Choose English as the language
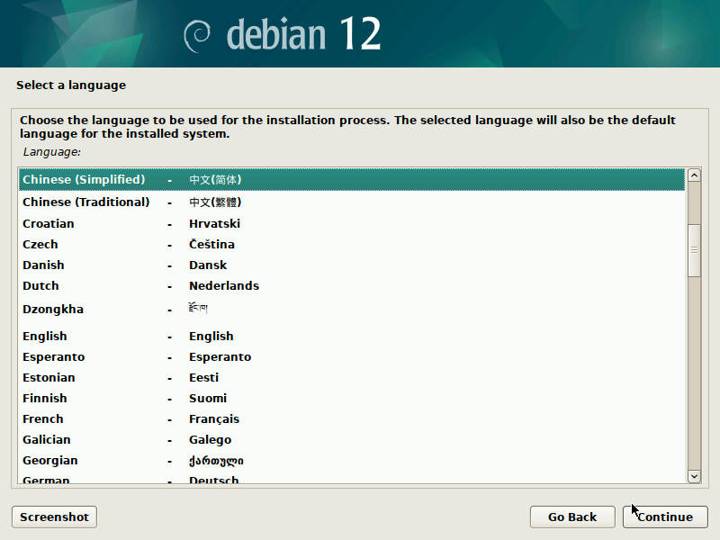Image resolution: width=720 pixels, height=540 pixels. click(45, 336)
